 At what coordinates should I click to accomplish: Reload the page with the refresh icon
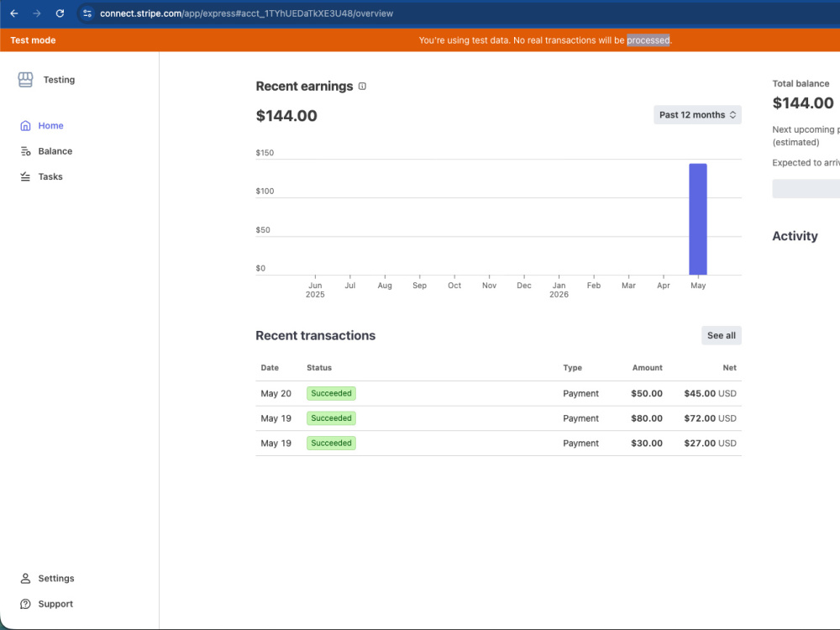click(x=60, y=13)
